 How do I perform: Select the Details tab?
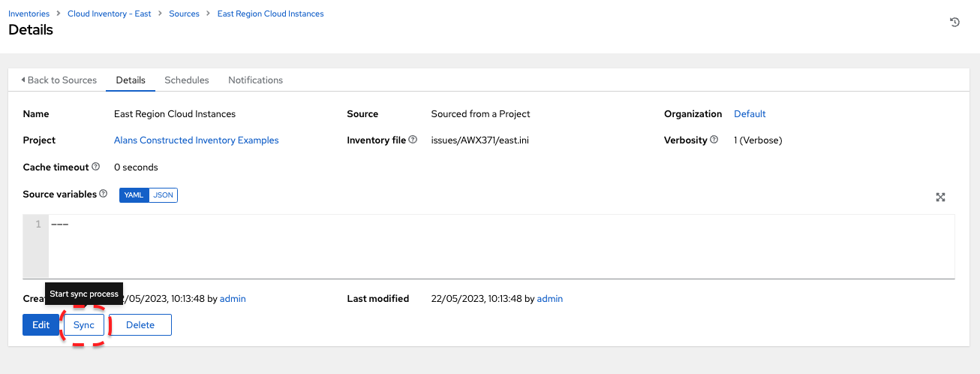pyautogui.click(x=131, y=80)
